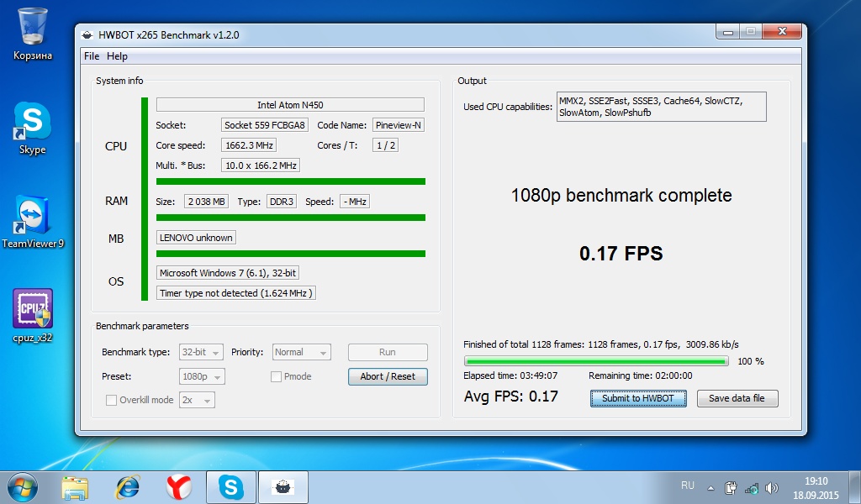Click the RAM speed value field
This screenshot has width=861, height=504.
[355, 202]
